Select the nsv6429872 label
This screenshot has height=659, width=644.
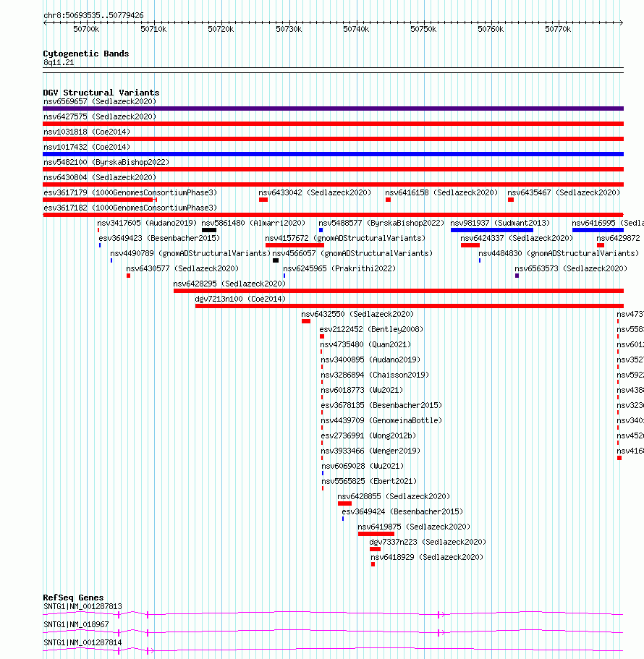click(618, 238)
